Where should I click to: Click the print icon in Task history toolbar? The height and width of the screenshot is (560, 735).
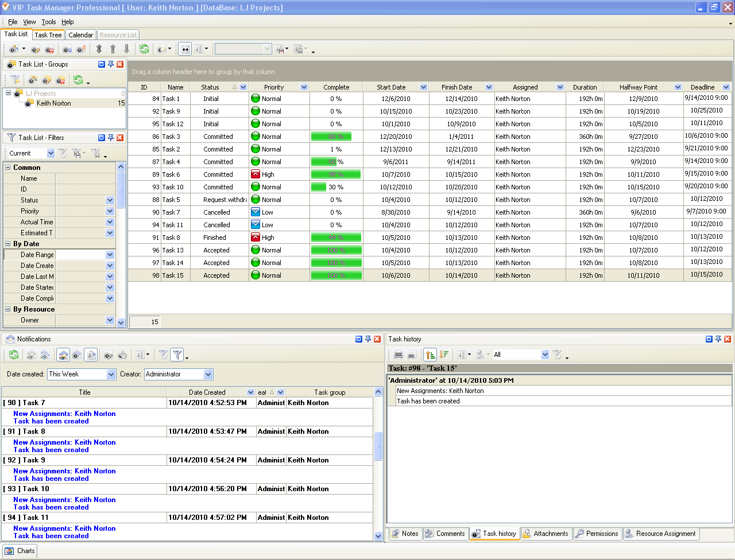click(398, 355)
